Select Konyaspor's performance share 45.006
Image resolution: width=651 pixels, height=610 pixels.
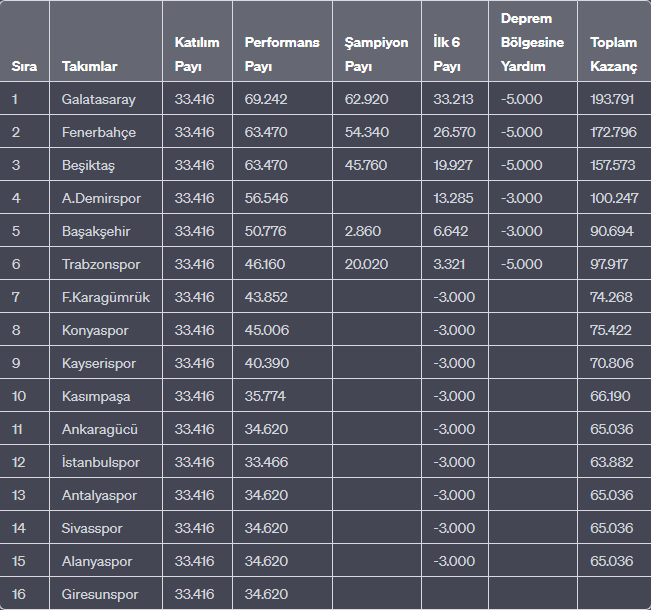tap(265, 330)
